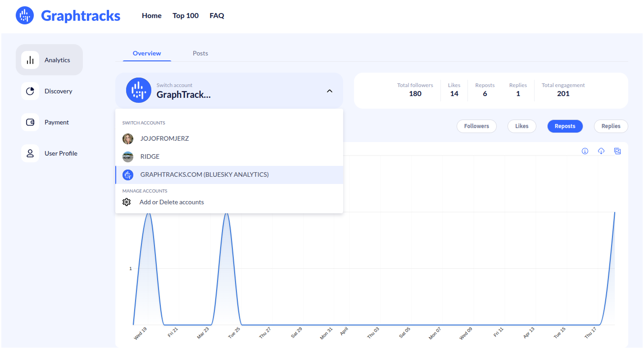Open Top 100 in top navigation

tap(186, 16)
